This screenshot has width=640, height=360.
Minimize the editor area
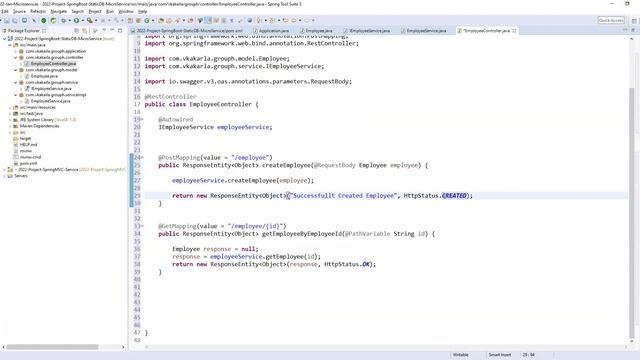pos(625,31)
